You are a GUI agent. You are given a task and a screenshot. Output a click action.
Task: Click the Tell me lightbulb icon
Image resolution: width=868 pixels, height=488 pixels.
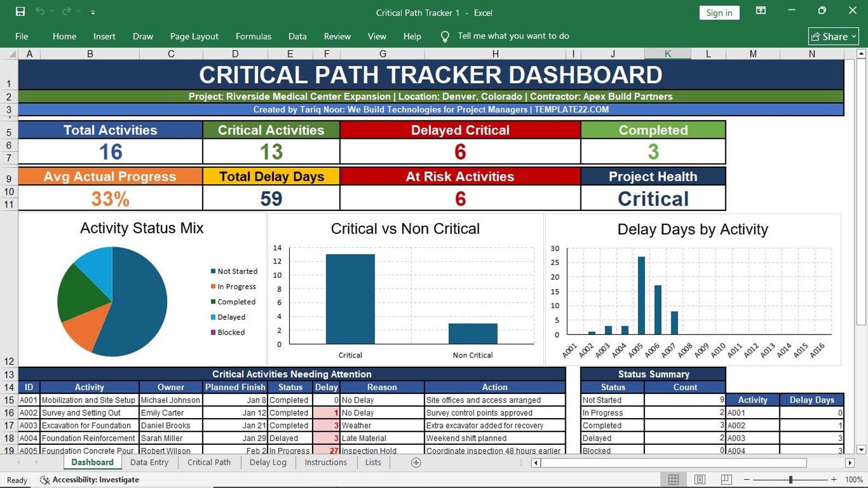tap(445, 37)
